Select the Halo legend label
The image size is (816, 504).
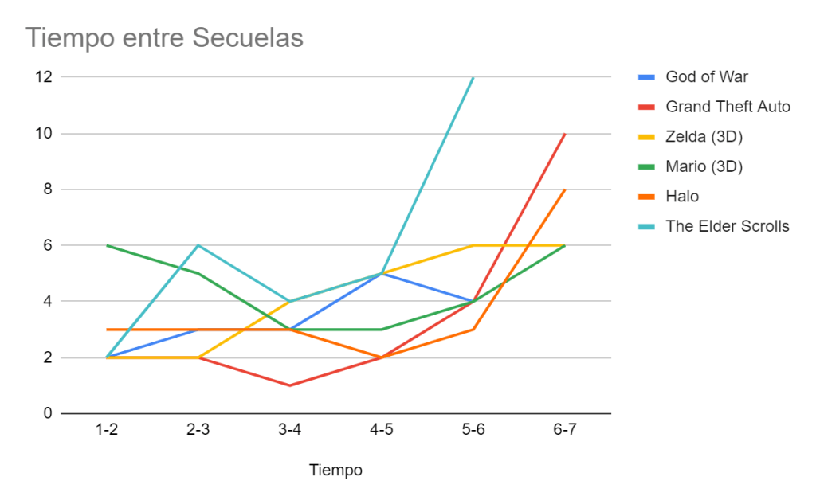[x=682, y=197]
